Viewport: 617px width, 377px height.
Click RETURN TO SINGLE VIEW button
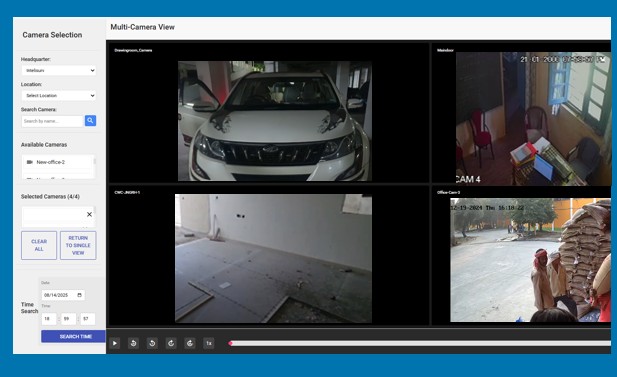(x=78, y=245)
